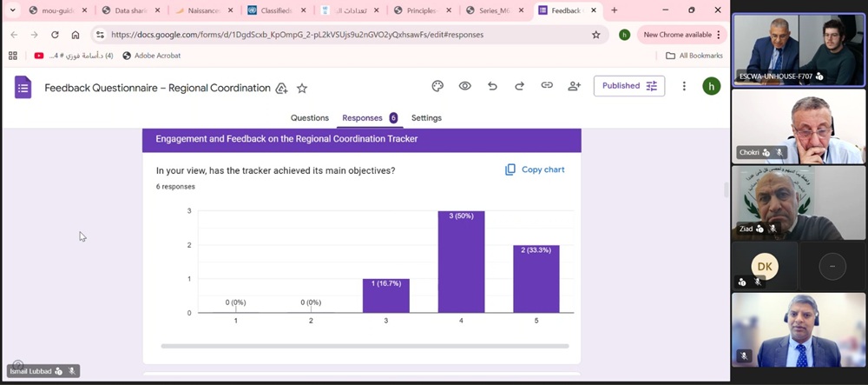Open the All Bookmarks folder
The width and height of the screenshot is (868, 385).
point(694,56)
